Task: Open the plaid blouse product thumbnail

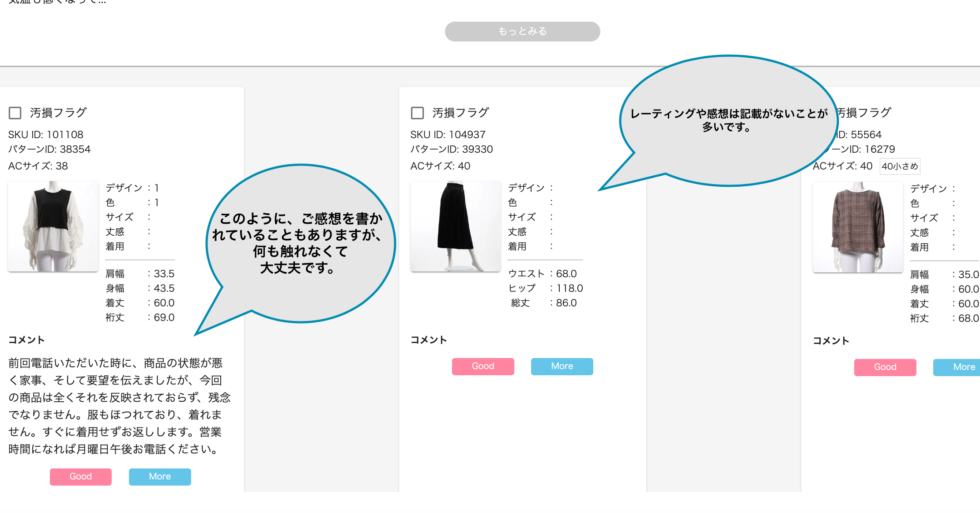Action: click(x=857, y=227)
